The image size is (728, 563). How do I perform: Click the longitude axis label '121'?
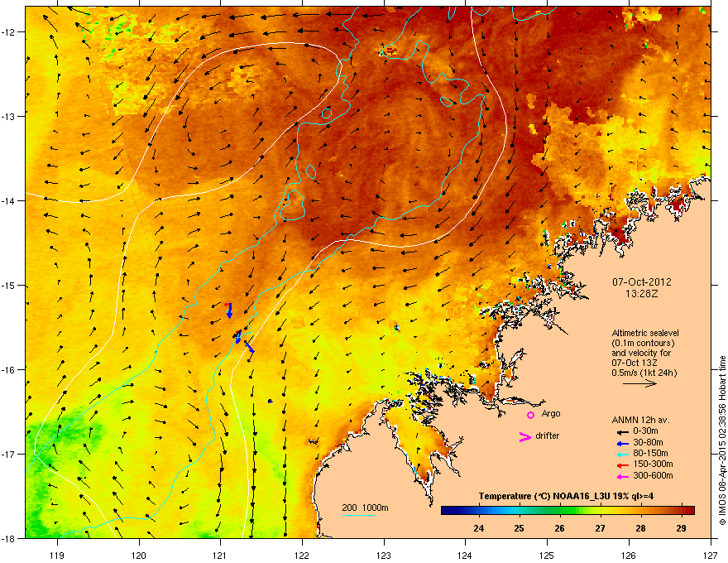[x=220, y=555]
